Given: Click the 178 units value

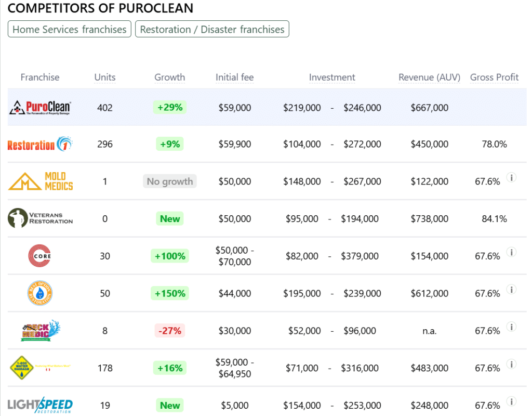Looking at the screenshot, I should coord(105,368).
